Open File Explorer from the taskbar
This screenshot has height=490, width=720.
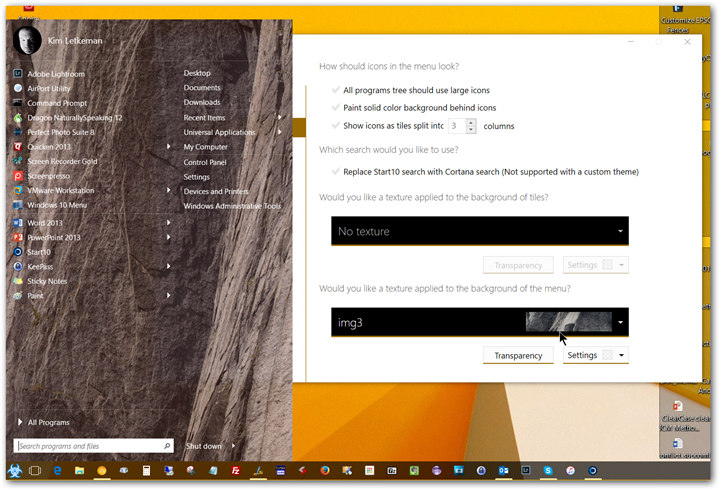point(79,471)
